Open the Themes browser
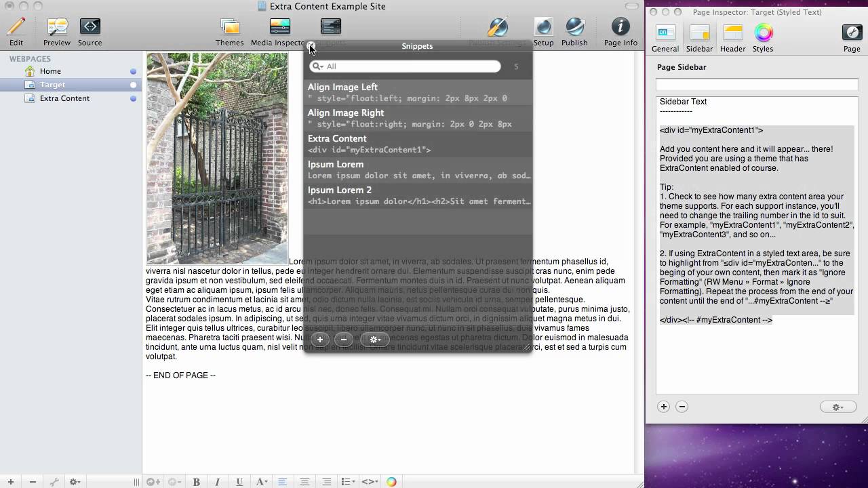Viewport: 868px width, 488px height. [230, 32]
